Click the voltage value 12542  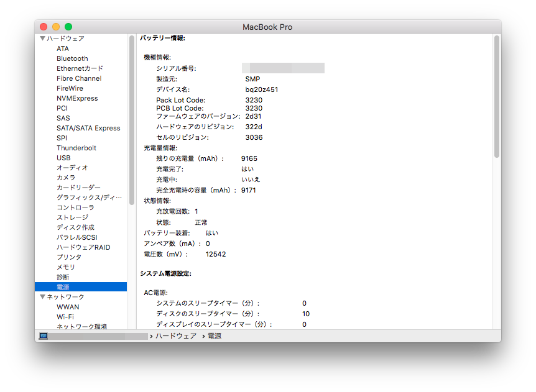pos(216,254)
